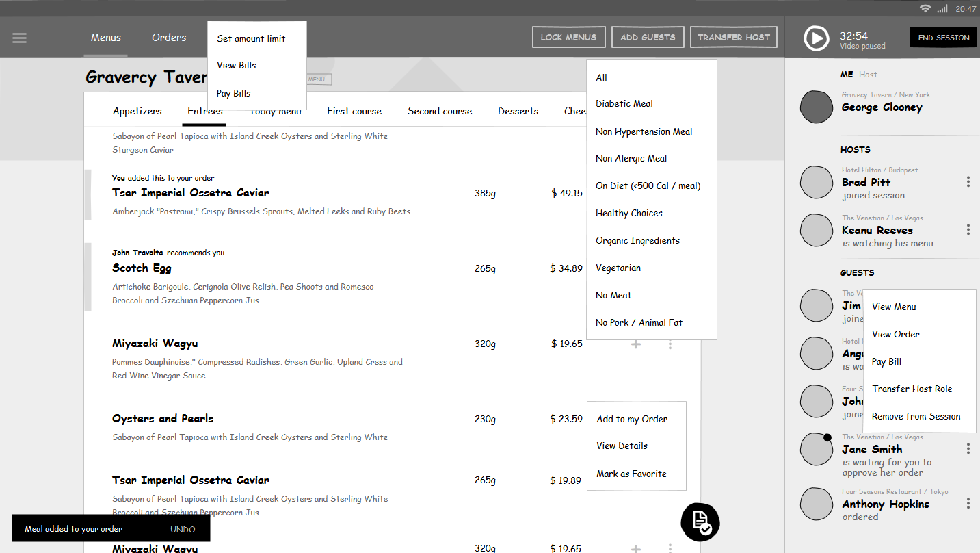This screenshot has width=980, height=553.
Task: Click Anthony Hopkins's avatar
Action: [817, 504]
